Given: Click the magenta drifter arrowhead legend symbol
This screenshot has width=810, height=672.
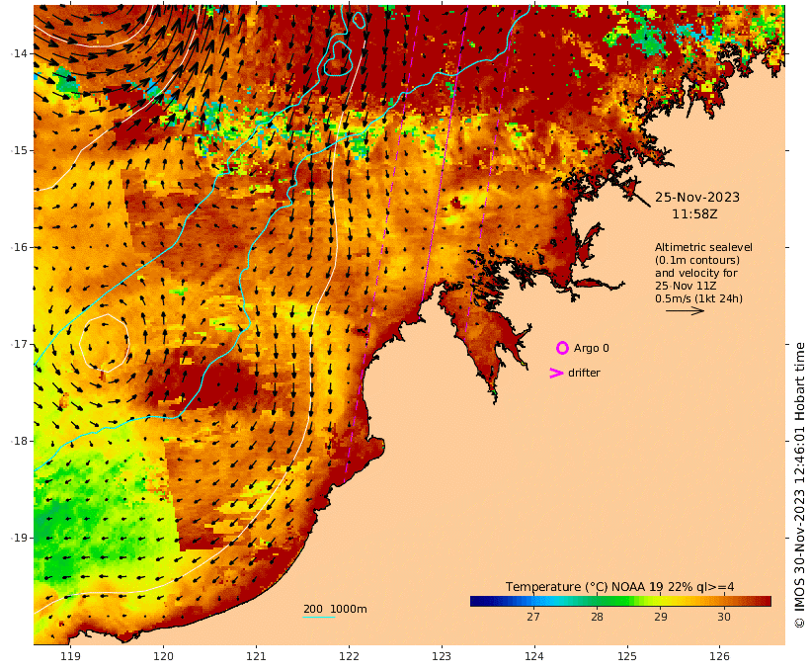Looking at the screenshot, I should point(556,373).
